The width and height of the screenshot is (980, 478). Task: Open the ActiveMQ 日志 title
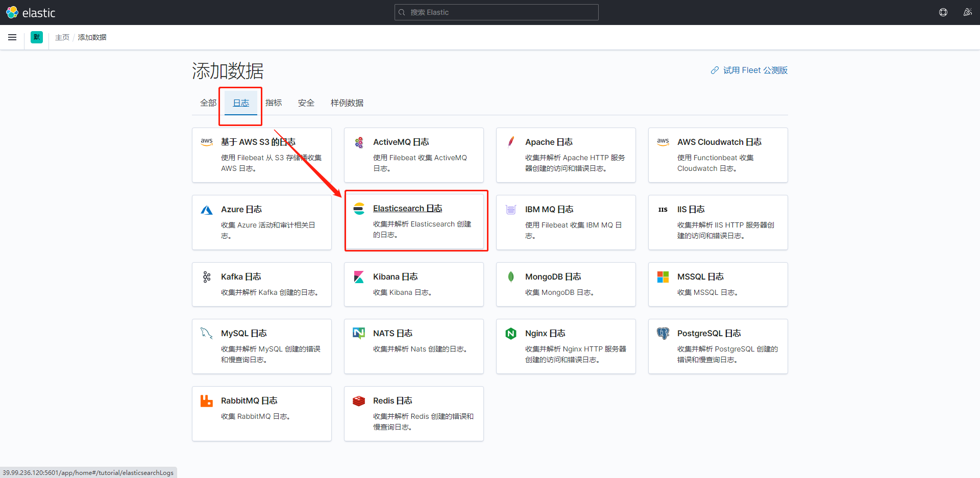[x=401, y=142]
